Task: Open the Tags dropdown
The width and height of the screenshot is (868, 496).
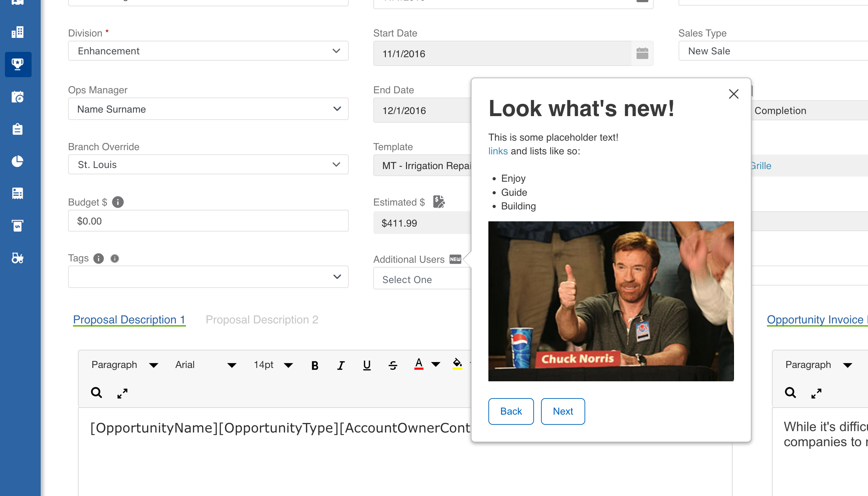Action: point(208,277)
